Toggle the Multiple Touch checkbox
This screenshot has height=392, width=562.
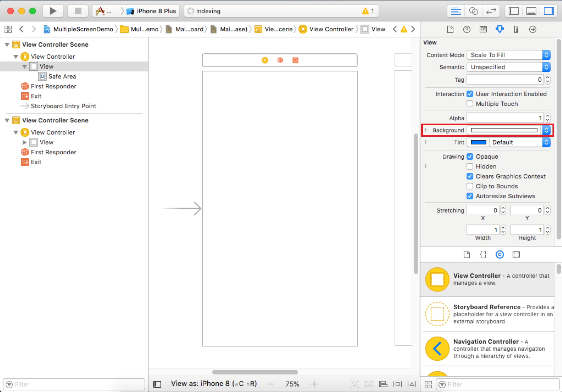pos(469,104)
